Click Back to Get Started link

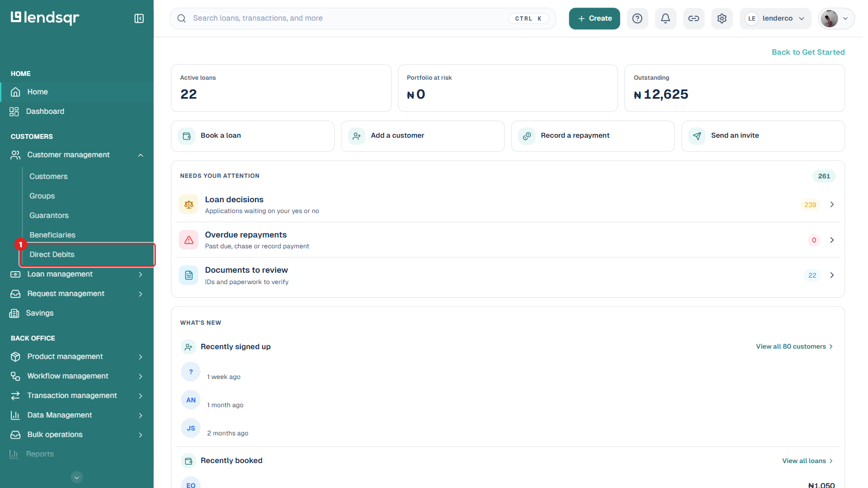(808, 52)
